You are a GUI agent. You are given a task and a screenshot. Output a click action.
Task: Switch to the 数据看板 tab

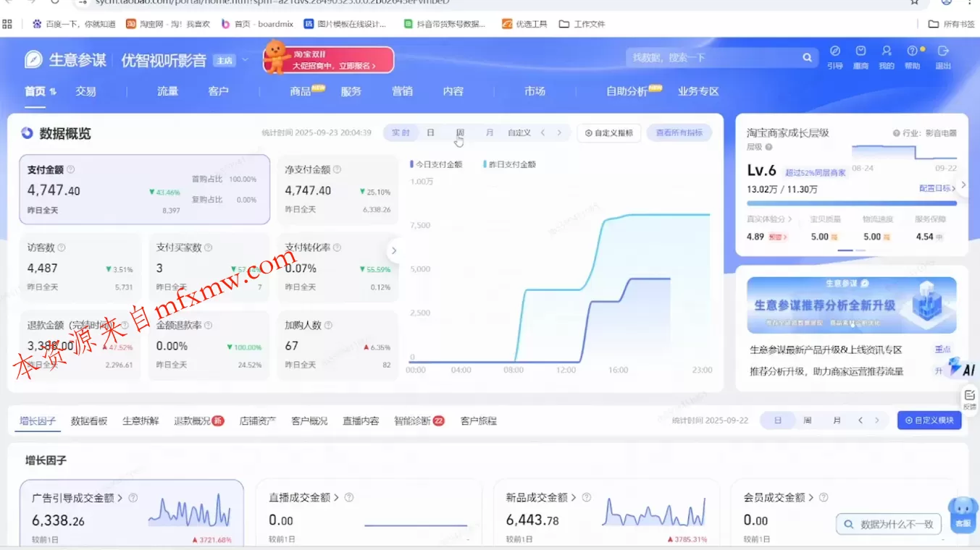(89, 420)
